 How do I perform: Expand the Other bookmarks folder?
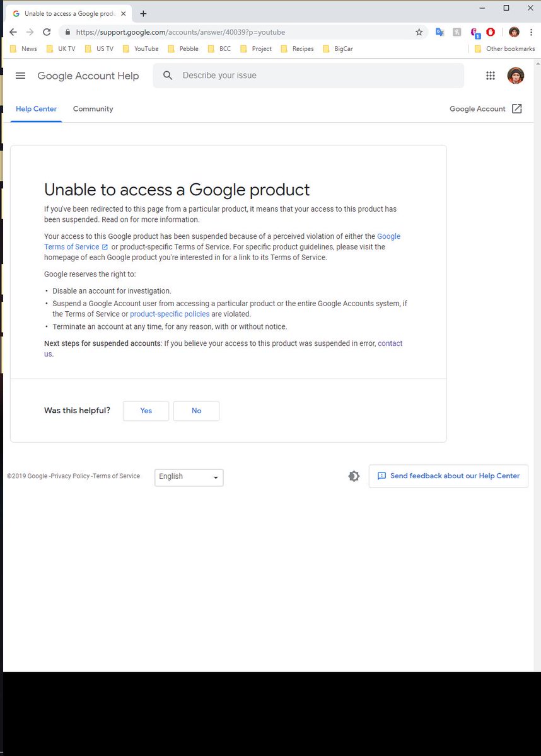pyautogui.click(x=504, y=49)
